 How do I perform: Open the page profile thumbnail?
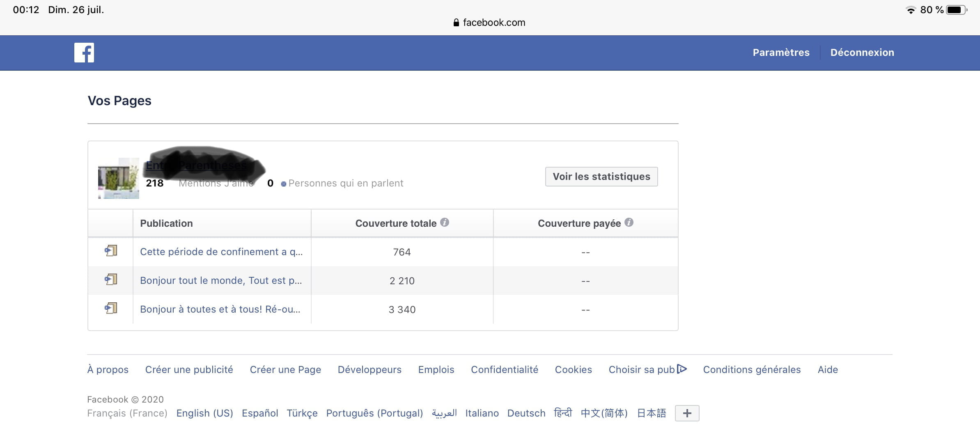[119, 178]
